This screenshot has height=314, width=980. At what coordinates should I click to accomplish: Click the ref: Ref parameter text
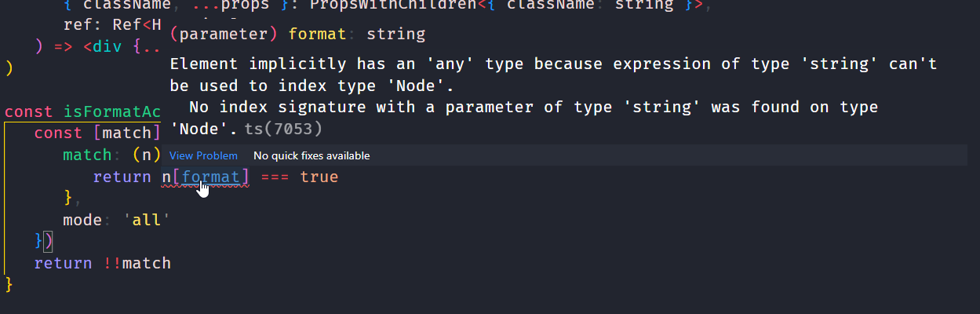click(112, 24)
